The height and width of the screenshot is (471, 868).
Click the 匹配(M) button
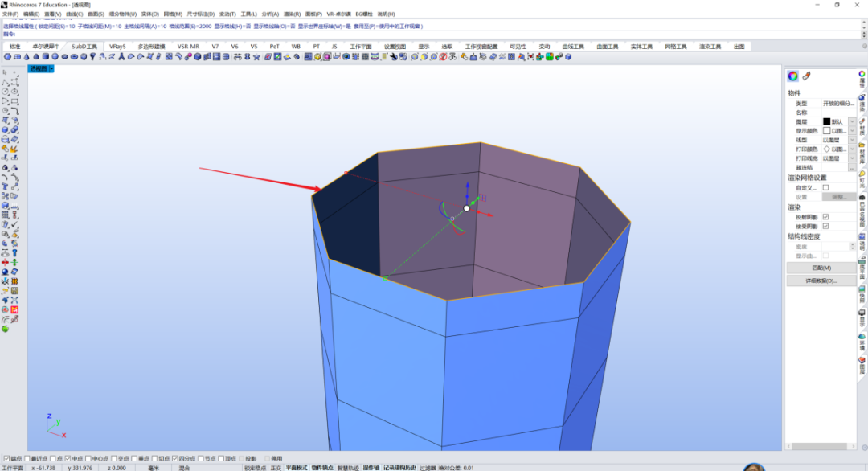pyautogui.click(x=821, y=268)
